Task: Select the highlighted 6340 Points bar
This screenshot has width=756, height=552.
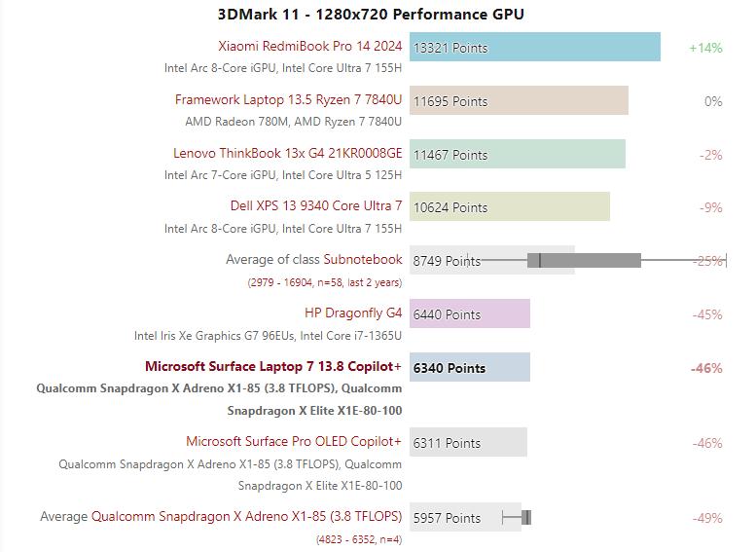Action: pyautogui.click(x=469, y=367)
